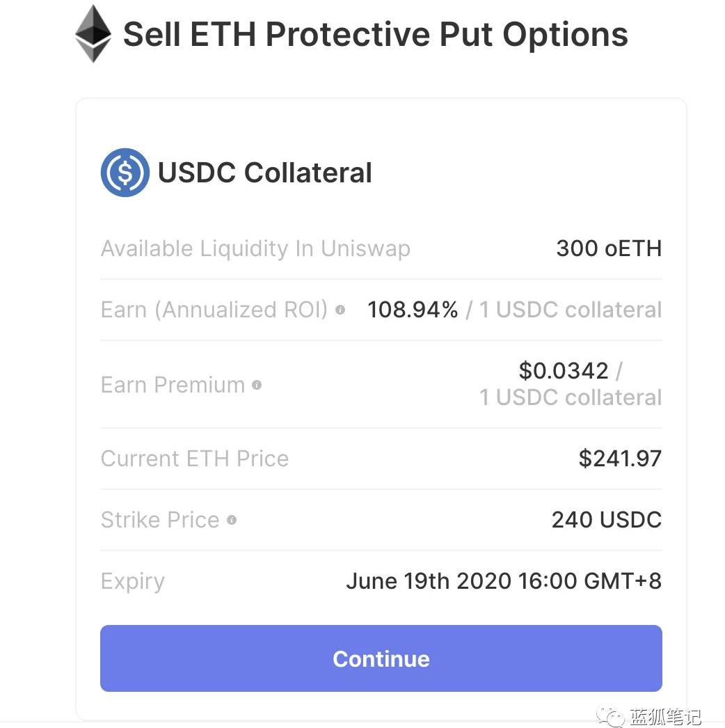Select the 108.94% annualized ROI value
Viewport: 725px width, 728px height.
[x=412, y=310]
